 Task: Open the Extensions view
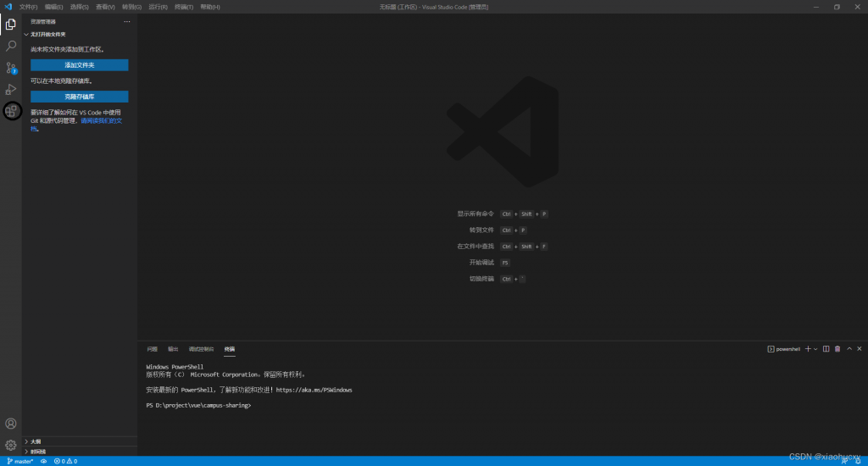[x=10, y=111]
